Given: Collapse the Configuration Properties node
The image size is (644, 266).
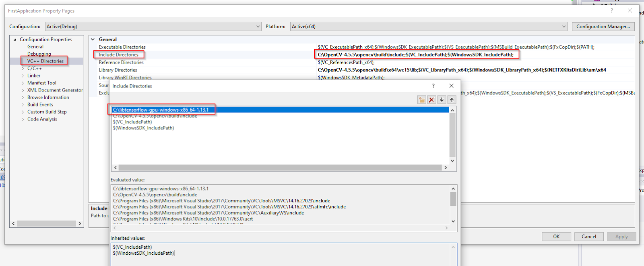Looking at the screenshot, I should point(15,39).
